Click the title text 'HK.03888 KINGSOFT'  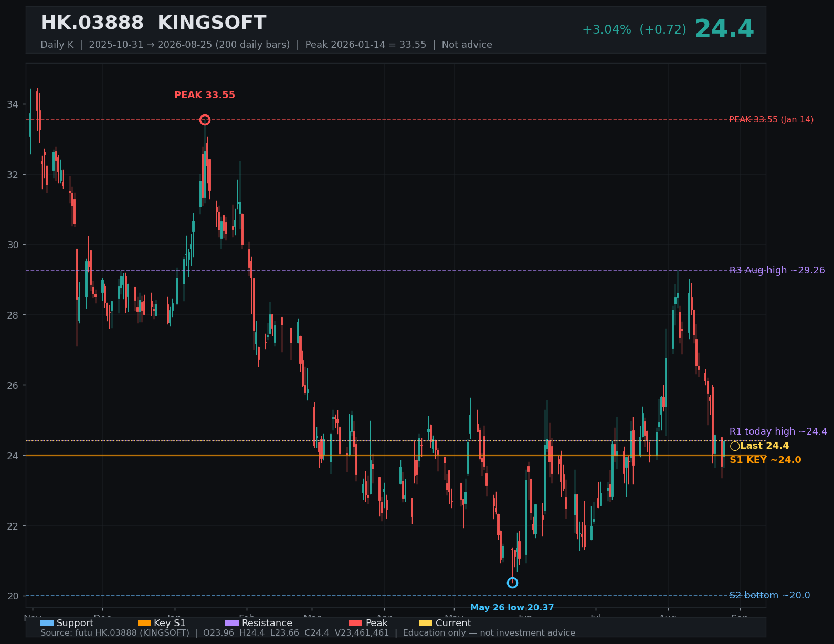[x=153, y=23]
